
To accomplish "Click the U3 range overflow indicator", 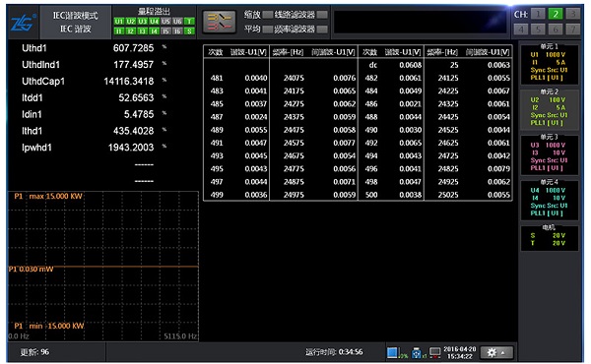I will (x=143, y=21).
